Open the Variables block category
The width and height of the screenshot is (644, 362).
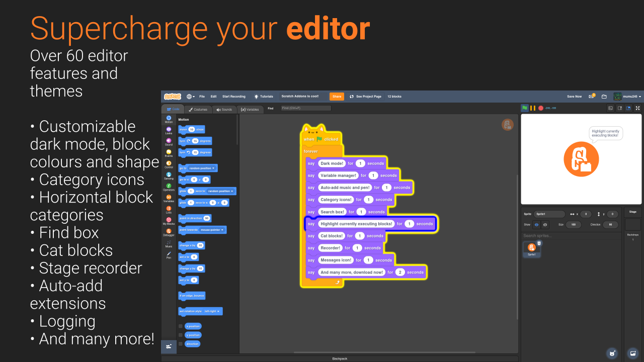click(x=169, y=199)
